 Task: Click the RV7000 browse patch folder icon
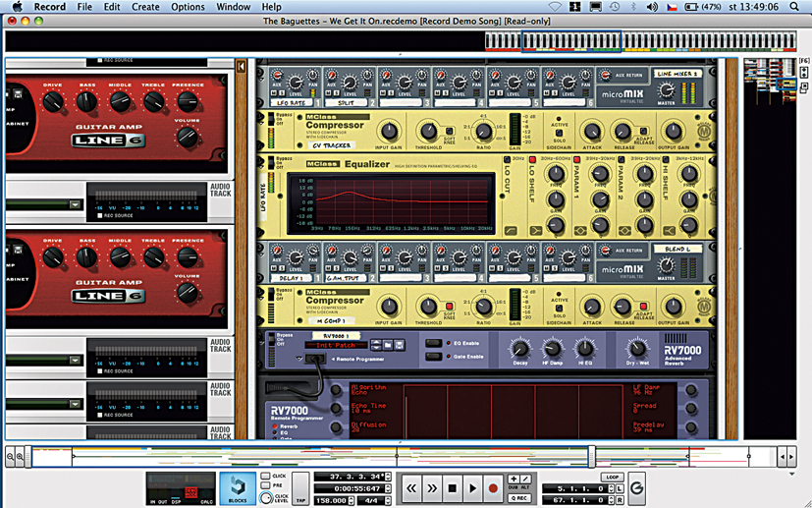(388, 345)
